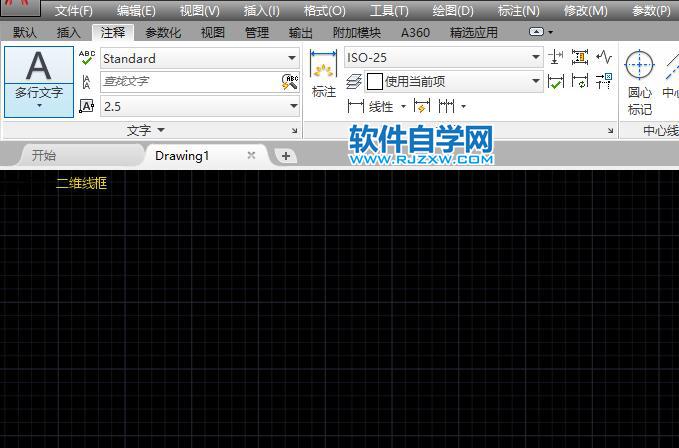679x448 pixels.
Task: Click the find text search icon
Action: [290, 82]
